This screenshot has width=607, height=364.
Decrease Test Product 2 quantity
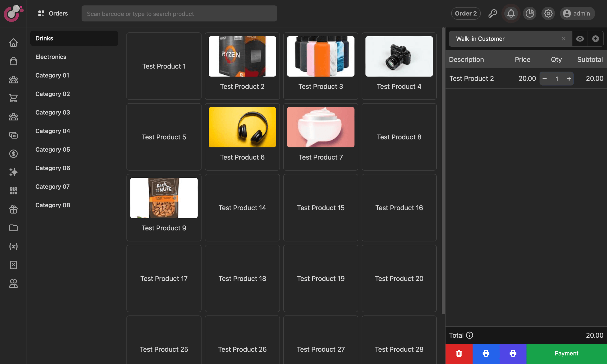pos(544,78)
